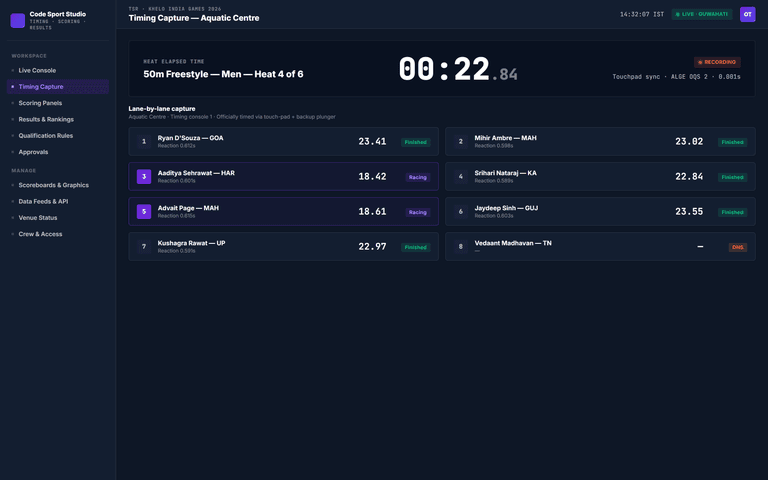This screenshot has height=480, width=768.
Task: Click lane 1 number badge
Action: coord(144,142)
